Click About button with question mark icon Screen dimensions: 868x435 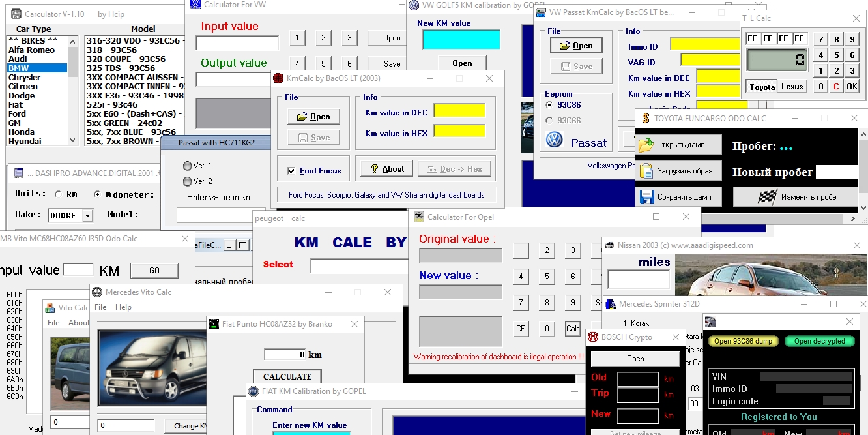point(387,169)
